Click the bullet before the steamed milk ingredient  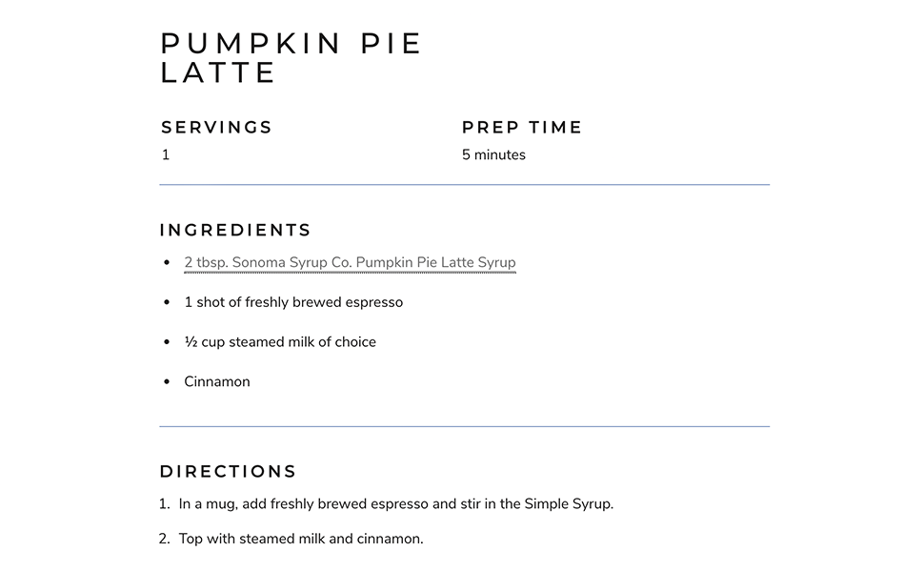point(167,342)
